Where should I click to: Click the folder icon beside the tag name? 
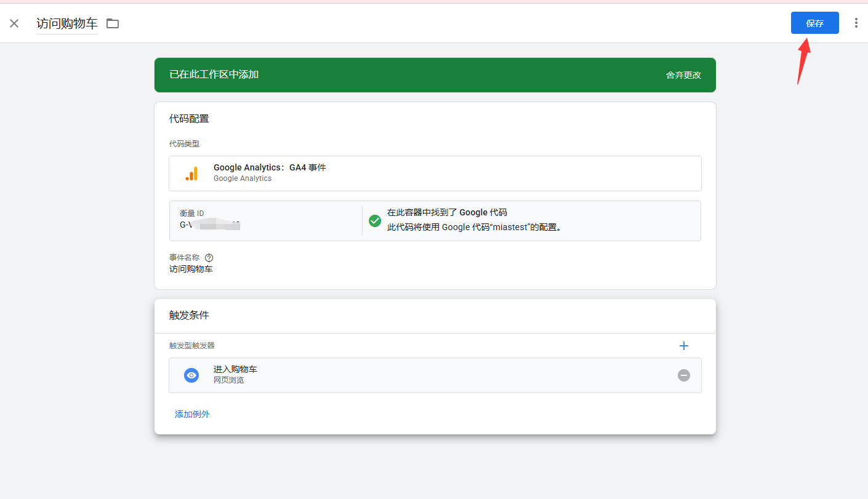point(113,23)
